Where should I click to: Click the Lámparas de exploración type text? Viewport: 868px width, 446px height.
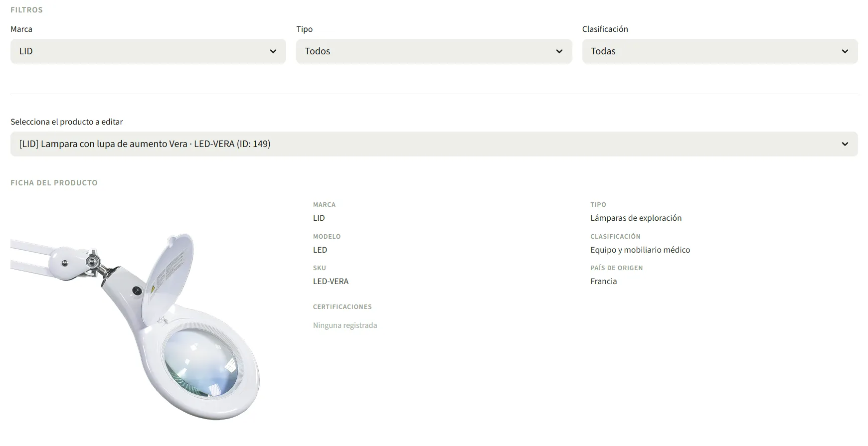[636, 218]
